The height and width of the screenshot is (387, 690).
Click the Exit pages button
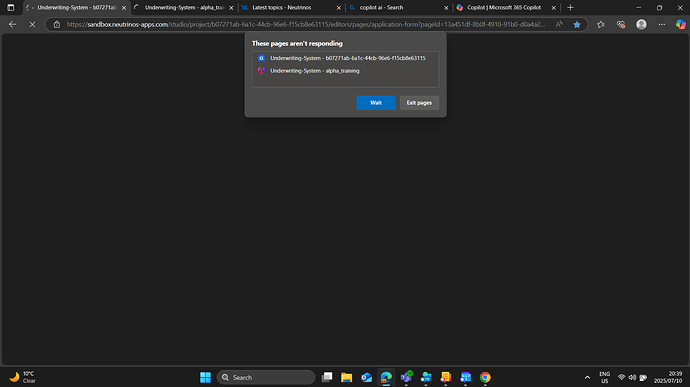419,103
